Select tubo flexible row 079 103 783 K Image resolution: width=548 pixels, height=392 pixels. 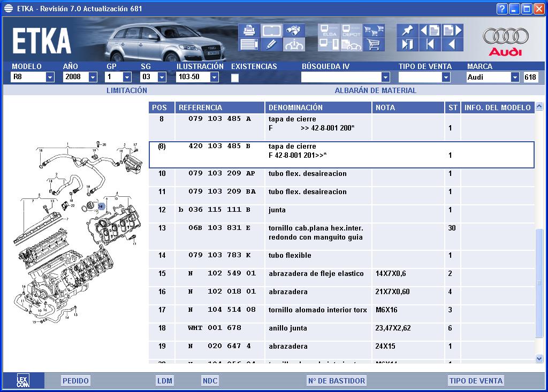(341, 259)
